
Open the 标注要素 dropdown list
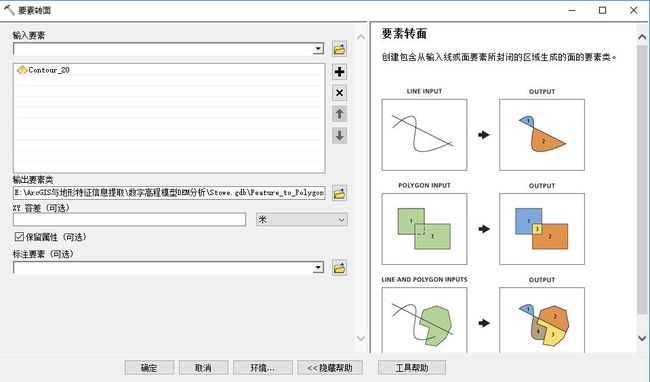(x=318, y=267)
